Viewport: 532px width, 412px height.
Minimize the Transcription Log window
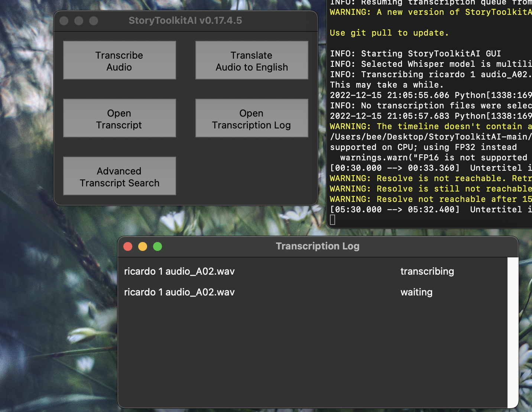pyautogui.click(x=143, y=246)
